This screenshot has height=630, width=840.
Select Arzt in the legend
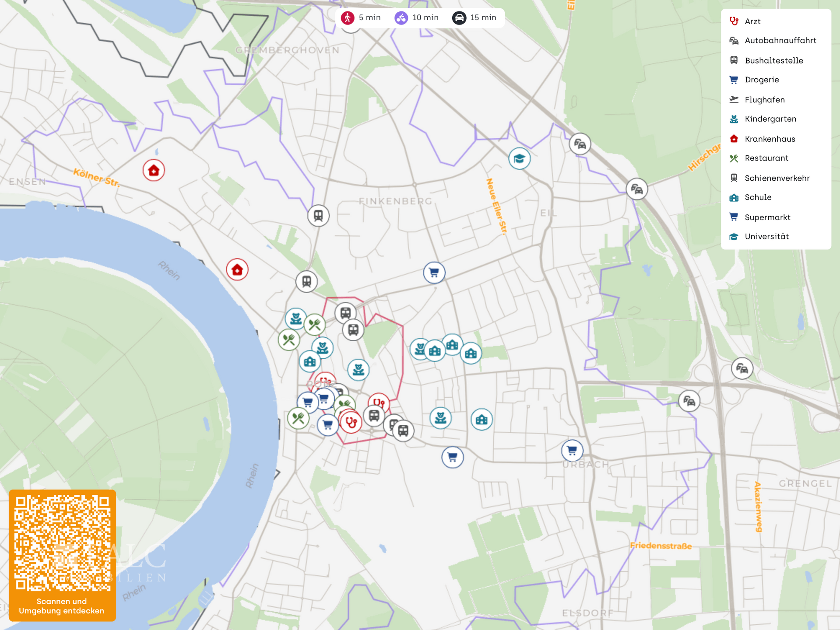click(752, 21)
